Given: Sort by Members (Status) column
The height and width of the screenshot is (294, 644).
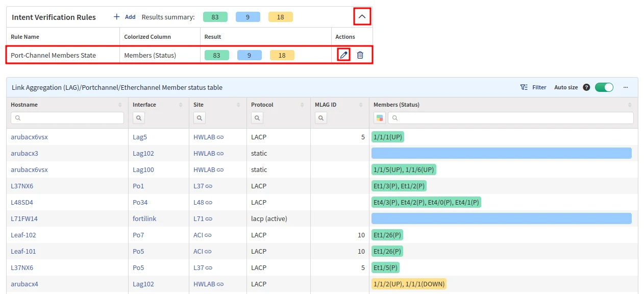Looking at the screenshot, I should 629,105.
